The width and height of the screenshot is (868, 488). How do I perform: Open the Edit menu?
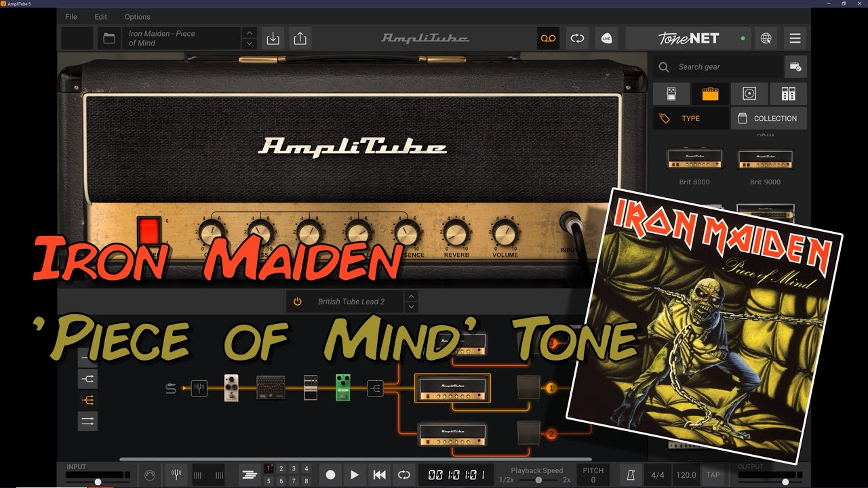[x=101, y=16]
